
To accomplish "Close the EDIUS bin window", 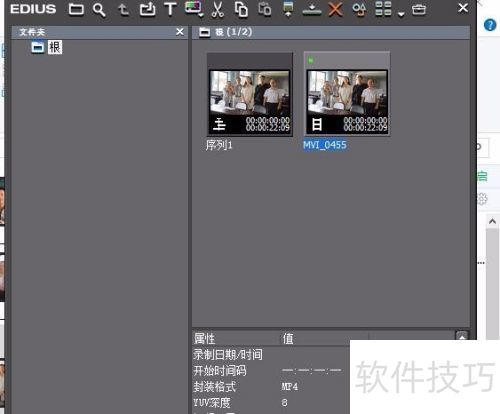I will click(x=463, y=8).
